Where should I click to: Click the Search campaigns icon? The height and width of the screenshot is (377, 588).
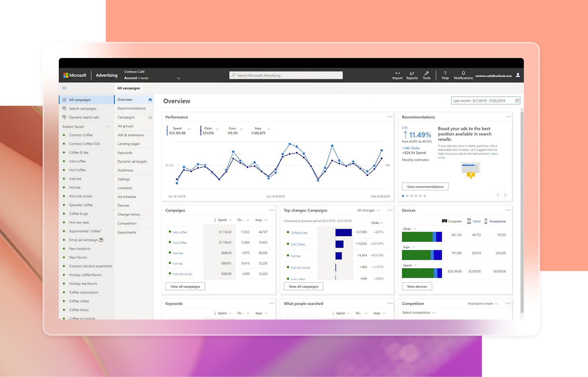tap(64, 108)
